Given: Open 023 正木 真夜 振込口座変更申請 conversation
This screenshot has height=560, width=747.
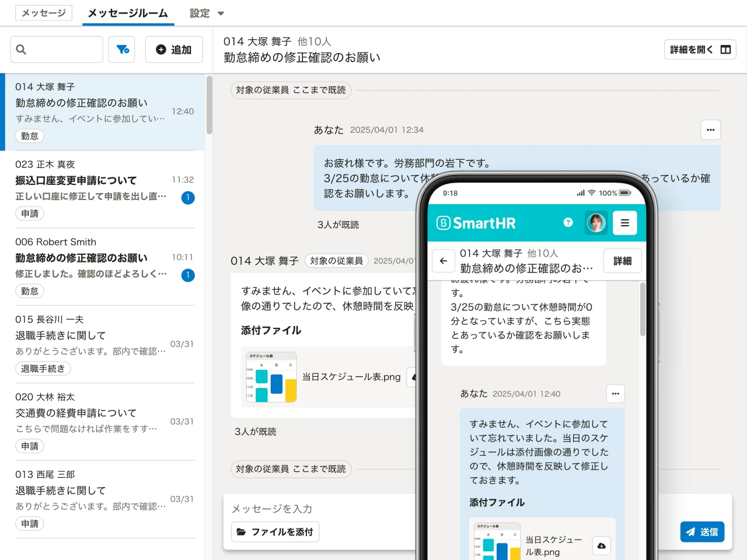Looking at the screenshot, I should (102, 190).
